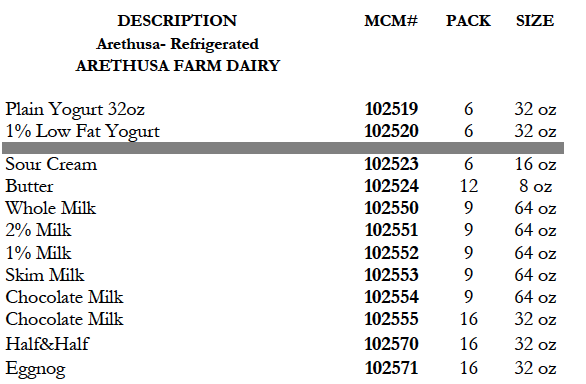Click the PACK column header
Image resolution: width=586 pixels, height=384 pixels.
(x=468, y=21)
